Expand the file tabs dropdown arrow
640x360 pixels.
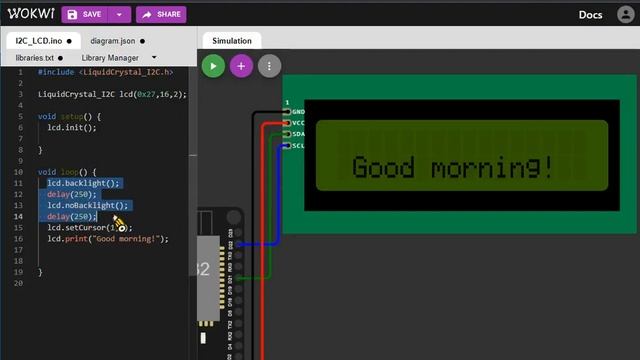(x=154, y=58)
